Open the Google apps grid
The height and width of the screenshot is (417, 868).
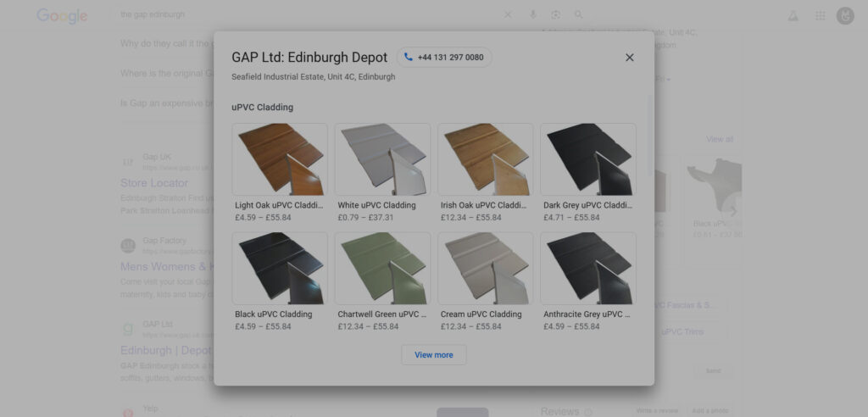pos(821,15)
